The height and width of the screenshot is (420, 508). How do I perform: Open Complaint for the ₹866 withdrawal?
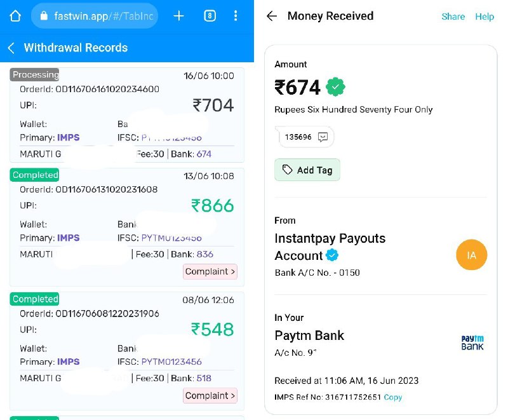click(x=210, y=271)
